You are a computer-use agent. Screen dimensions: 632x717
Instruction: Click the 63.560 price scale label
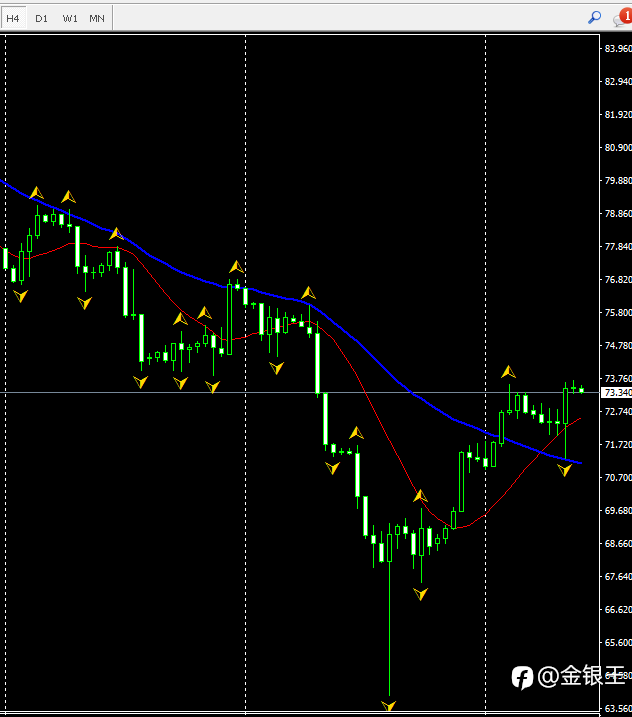(618, 708)
